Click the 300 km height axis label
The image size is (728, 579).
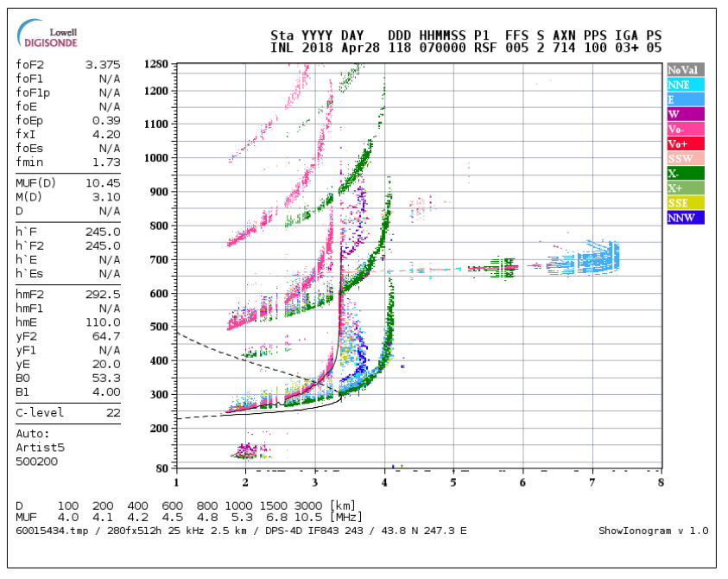(159, 395)
